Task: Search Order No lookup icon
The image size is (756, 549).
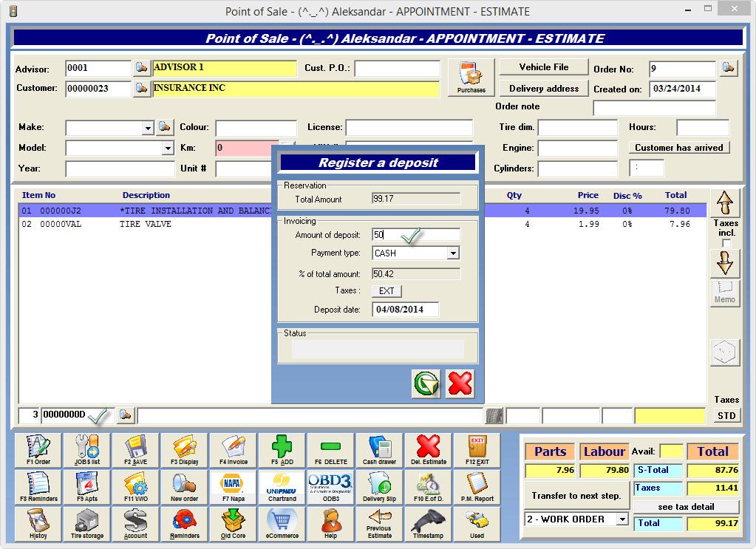Action: pos(729,68)
